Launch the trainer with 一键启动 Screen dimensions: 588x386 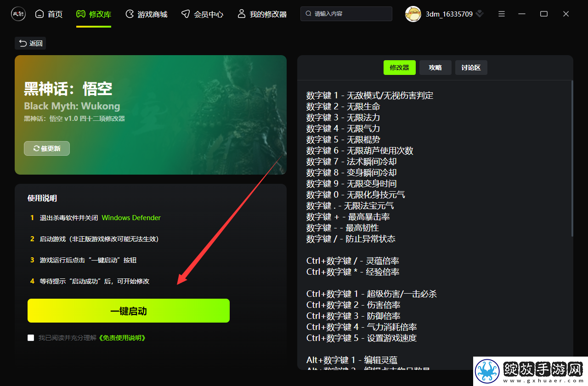[129, 311]
